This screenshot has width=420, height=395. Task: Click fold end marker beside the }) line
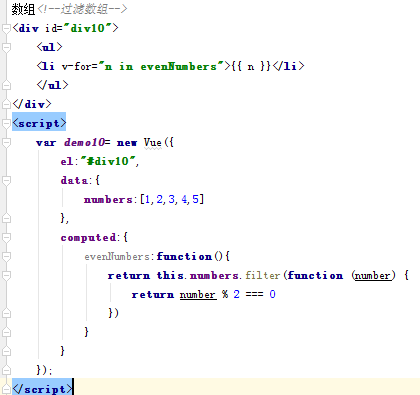click(x=6, y=313)
